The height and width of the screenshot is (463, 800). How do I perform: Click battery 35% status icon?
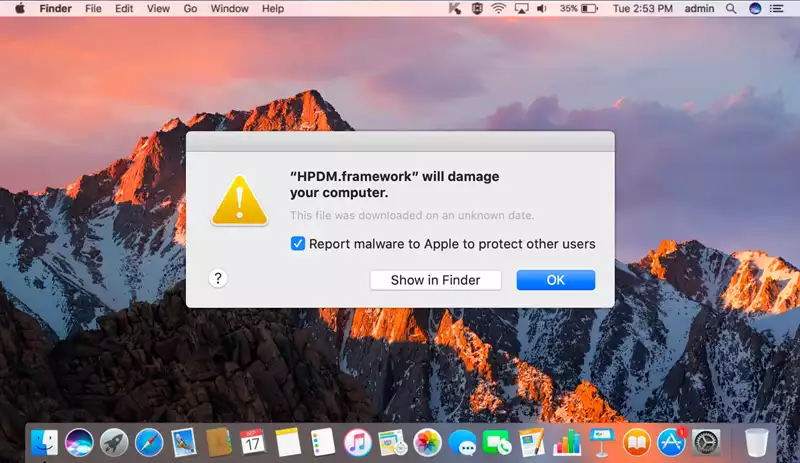pyautogui.click(x=579, y=8)
